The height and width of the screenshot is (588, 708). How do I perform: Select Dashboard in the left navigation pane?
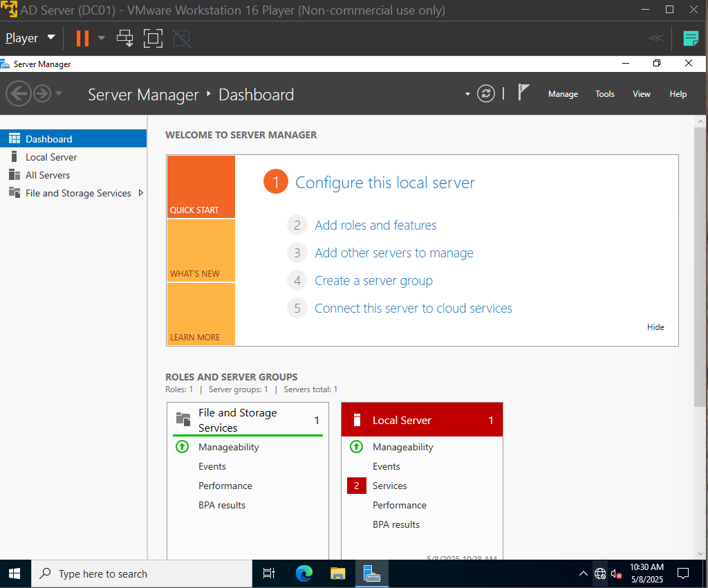(x=73, y=138)
